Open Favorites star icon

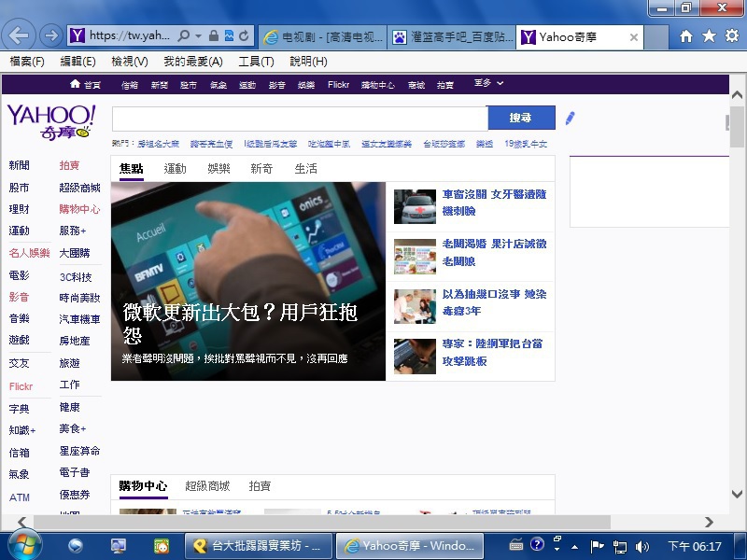(709, 35)
